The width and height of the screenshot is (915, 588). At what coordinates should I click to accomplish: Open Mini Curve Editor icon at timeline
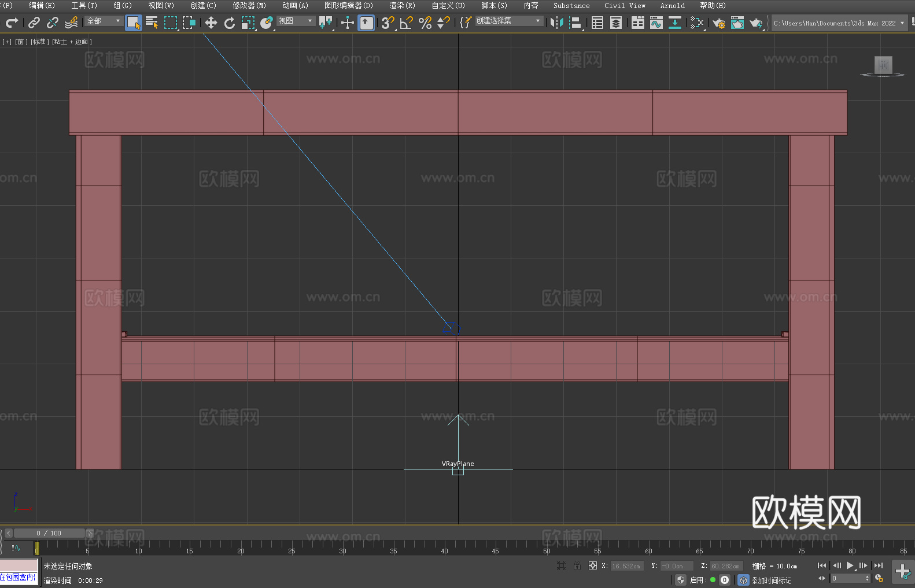[x=16, y=548]
